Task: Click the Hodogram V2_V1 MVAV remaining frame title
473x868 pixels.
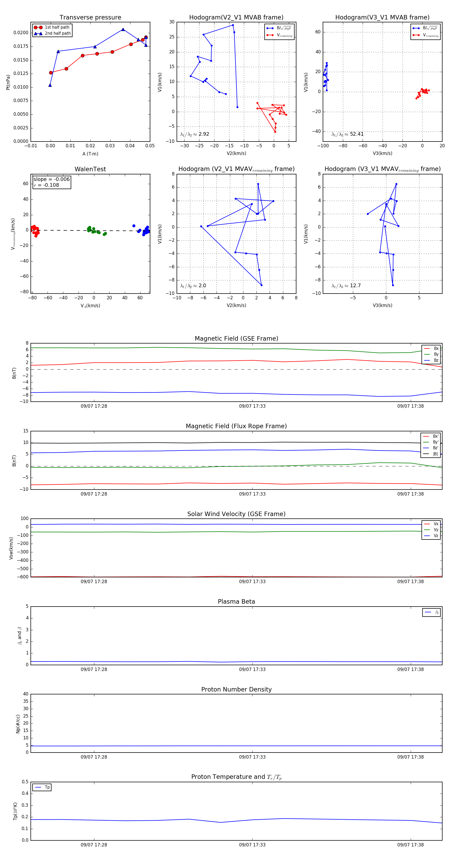Action: [236, 169]
